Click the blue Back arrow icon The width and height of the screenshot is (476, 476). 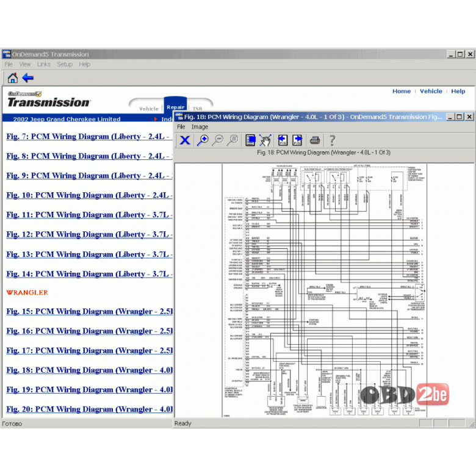[28, 78]
